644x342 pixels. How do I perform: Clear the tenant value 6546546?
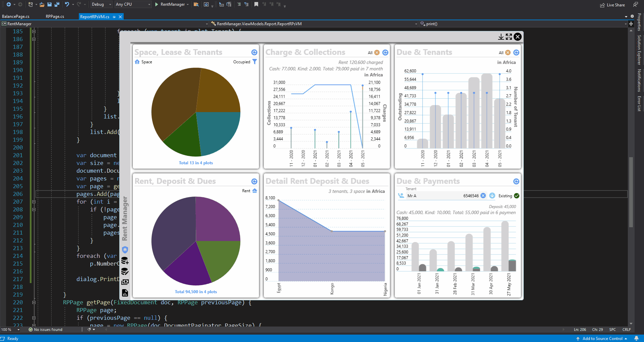pos(483,196)
